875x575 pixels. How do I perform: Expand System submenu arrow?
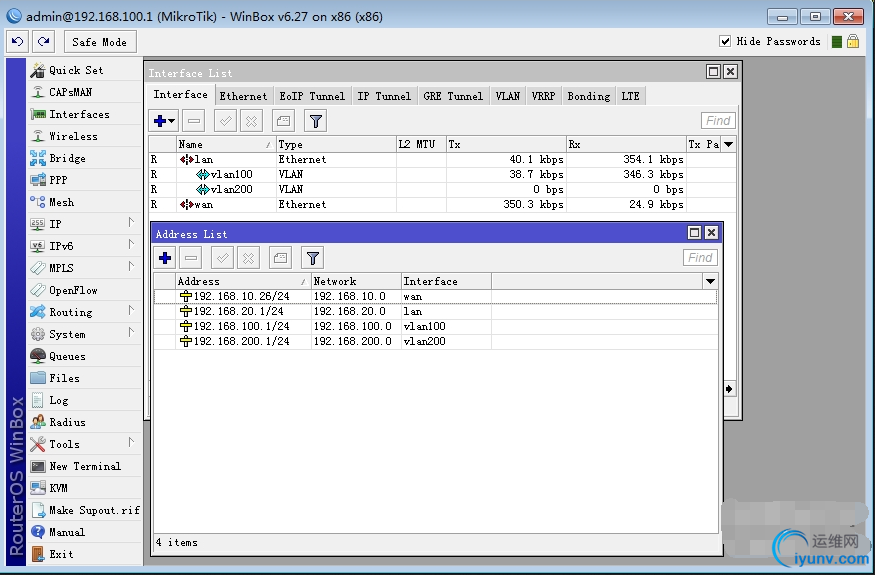click(x=131, y=333)
